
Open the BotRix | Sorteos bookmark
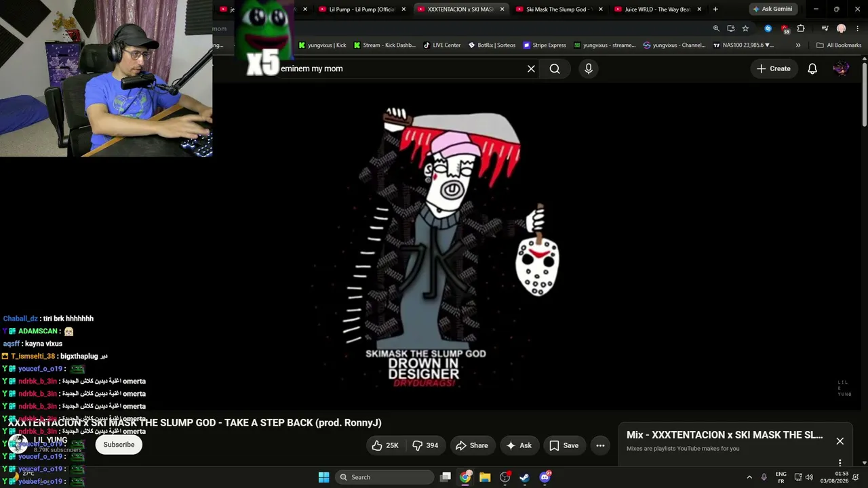pyautogui.click(x=491, y=45)
